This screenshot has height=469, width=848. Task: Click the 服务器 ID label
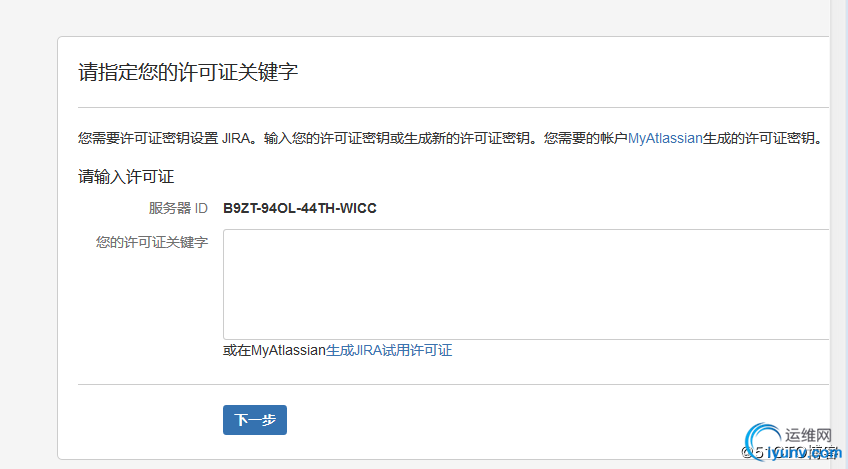coord(178,208)
